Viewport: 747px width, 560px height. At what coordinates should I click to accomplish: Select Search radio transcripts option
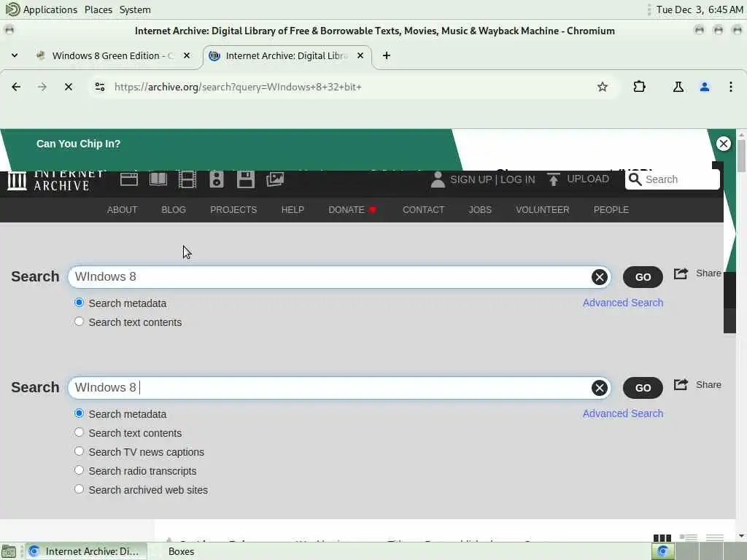pyautogui.click(x=79, y=470)
